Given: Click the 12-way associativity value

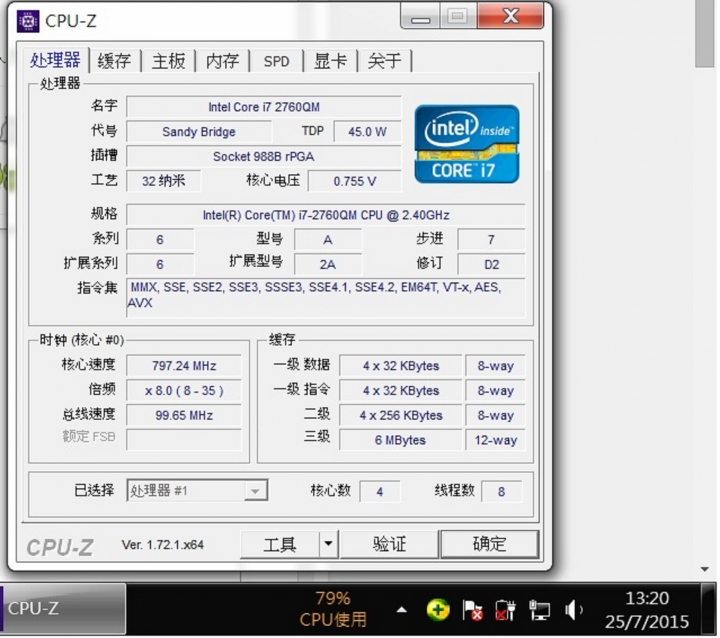Looking at the screenshot, I should [x=495, y=440].
